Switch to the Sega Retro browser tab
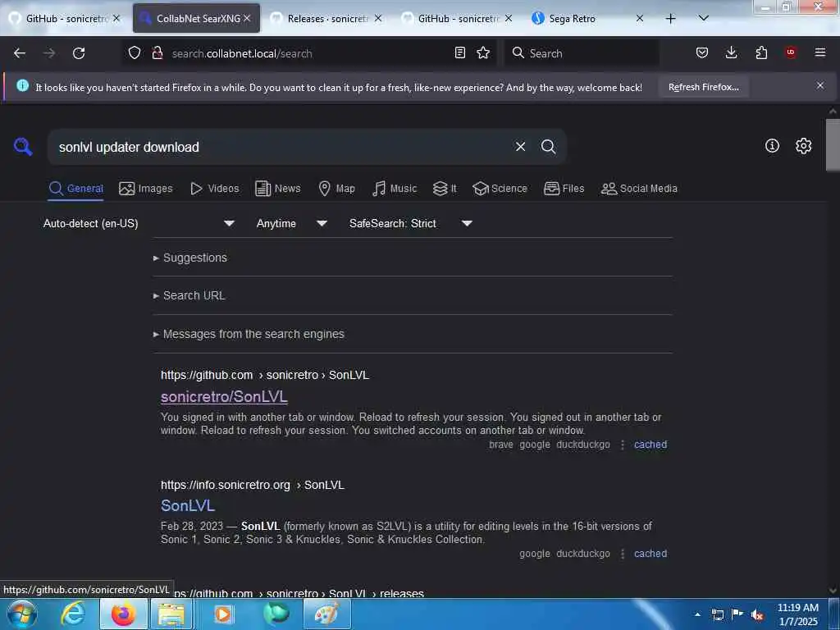 (587, 19)
